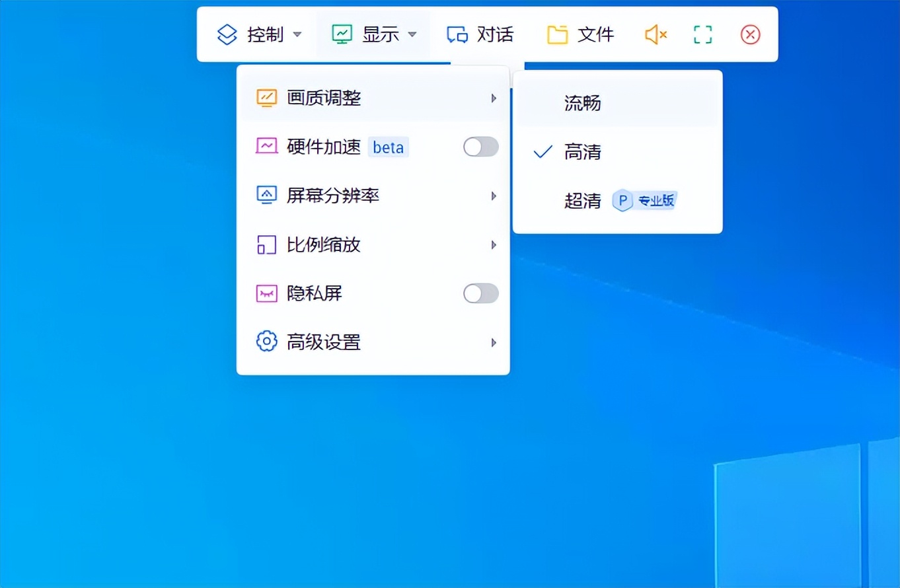
Task: Enable the 硬件加速 beta toggle
Action: 480,147
